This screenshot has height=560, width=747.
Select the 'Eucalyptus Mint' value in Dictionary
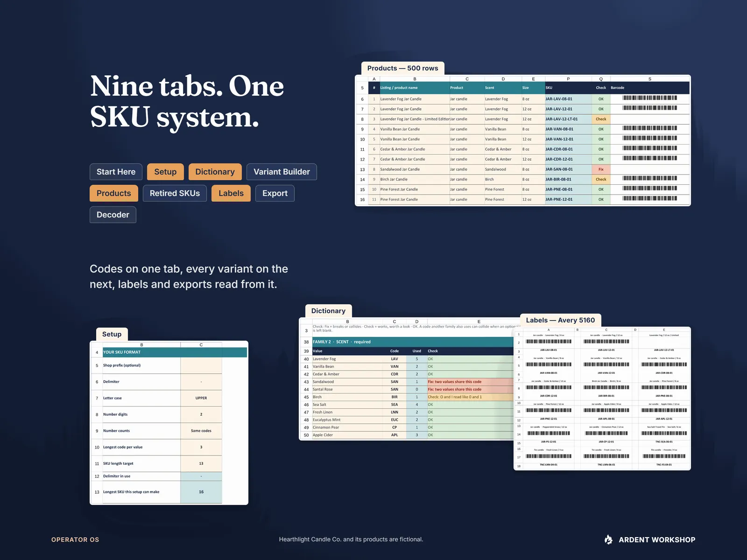point(348,420)
